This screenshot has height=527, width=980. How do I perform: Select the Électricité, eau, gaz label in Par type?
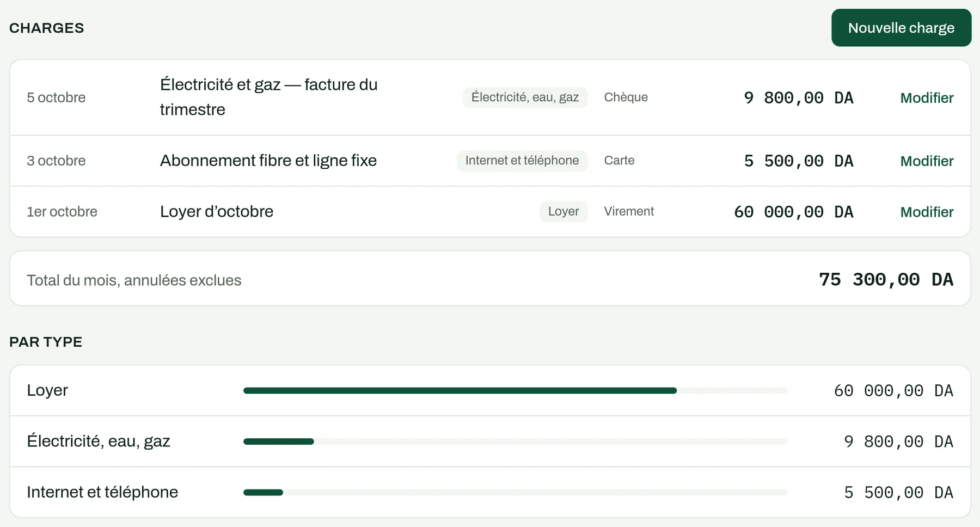coord(99,441)
